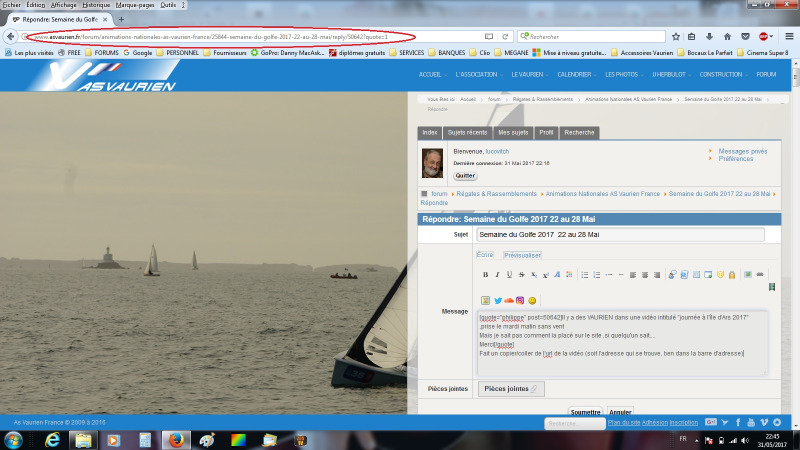Click the Soumettre button
The image size is (800, 450).
(x=585, y=411)
